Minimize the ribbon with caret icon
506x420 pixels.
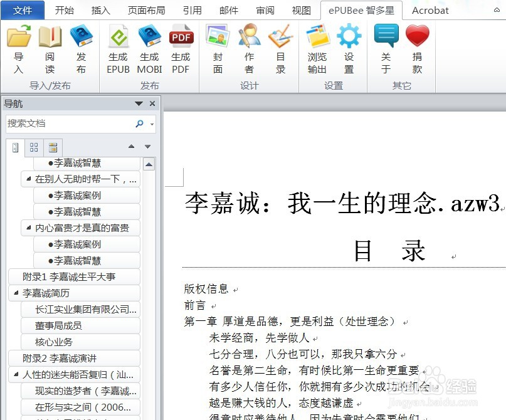tap(497, 10)
